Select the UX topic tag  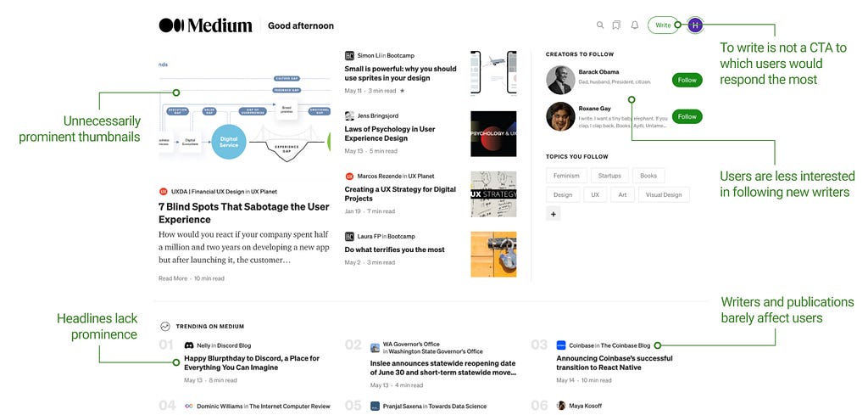click(x=595, y=195)
